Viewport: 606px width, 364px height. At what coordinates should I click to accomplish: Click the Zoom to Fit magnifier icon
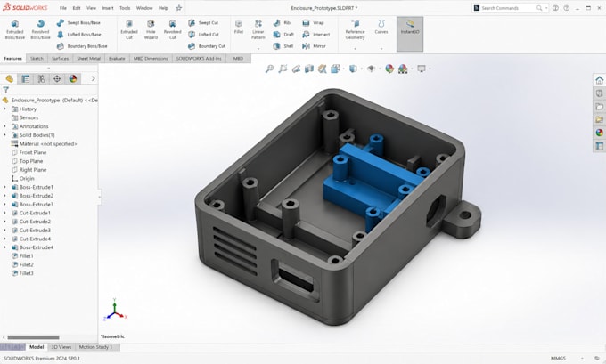(x=269, y=69)
